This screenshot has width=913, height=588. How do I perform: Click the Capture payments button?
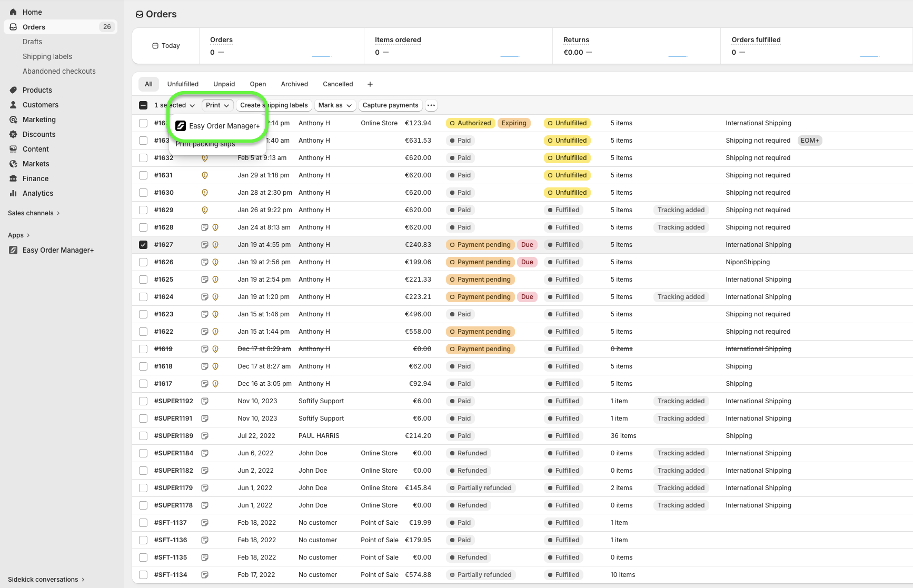tap(390, 105)
